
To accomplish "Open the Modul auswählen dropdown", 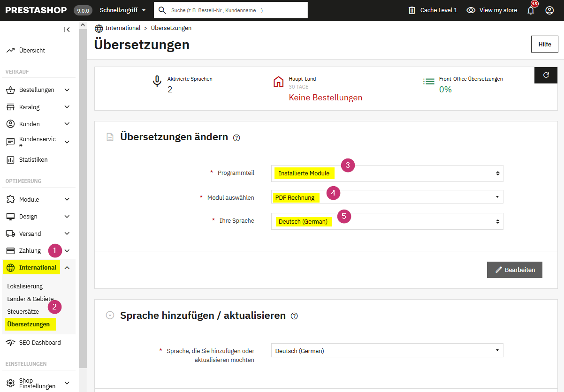I will click(x=387, y=197).
